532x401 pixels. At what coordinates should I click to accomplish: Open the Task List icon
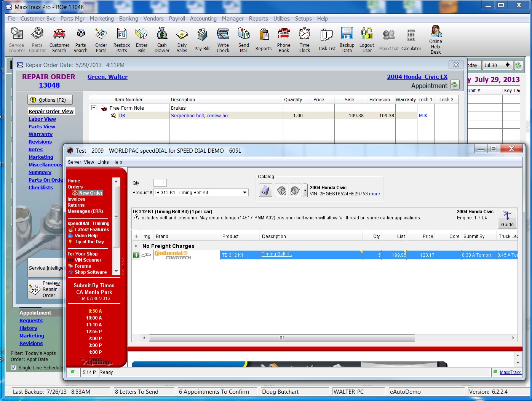point(326,40)
